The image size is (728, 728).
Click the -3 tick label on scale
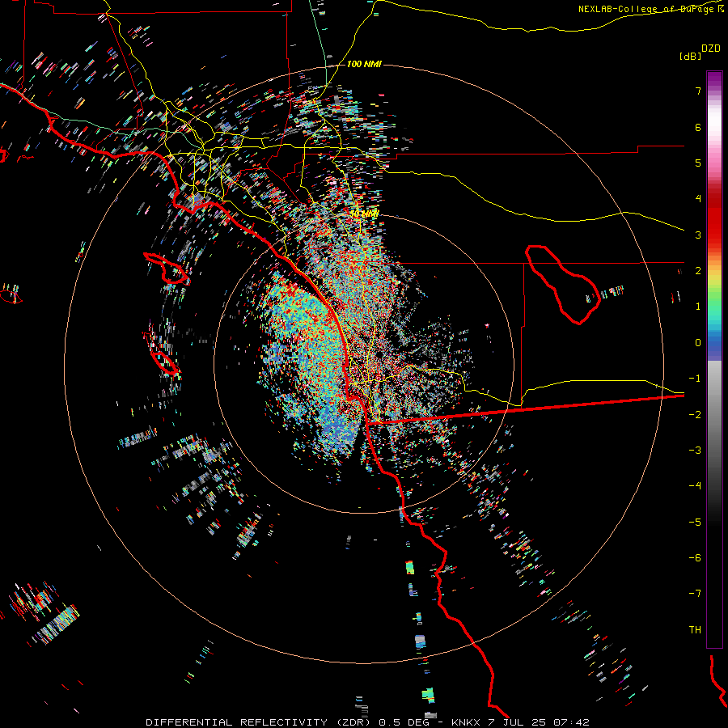coord(695,451)
